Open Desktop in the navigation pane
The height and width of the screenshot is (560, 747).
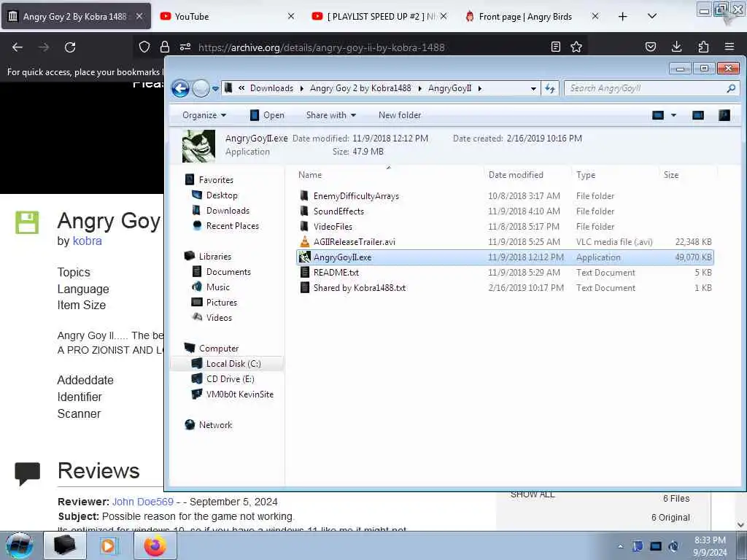pyautogui.click(x=222, y=195)
